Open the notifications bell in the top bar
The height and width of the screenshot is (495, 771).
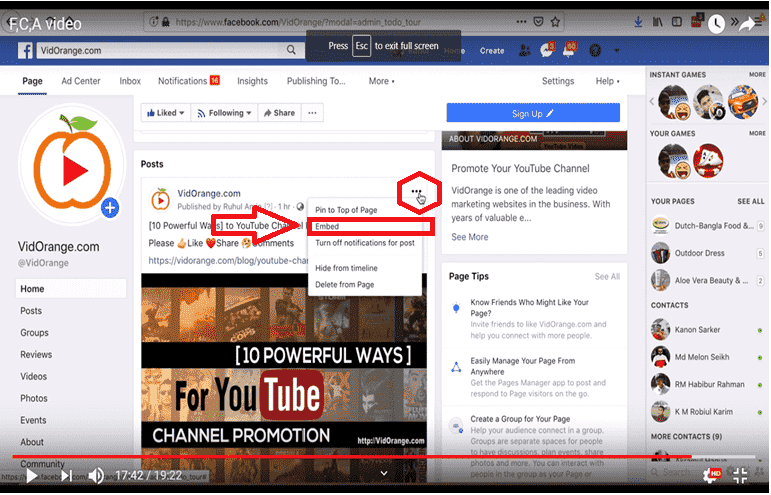click(569, 50)
